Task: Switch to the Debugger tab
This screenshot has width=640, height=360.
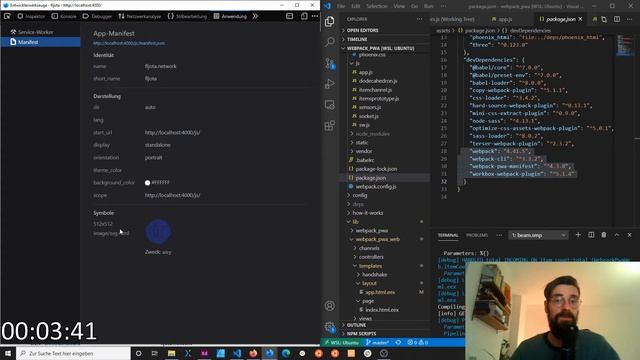Action: coord(97,16)
